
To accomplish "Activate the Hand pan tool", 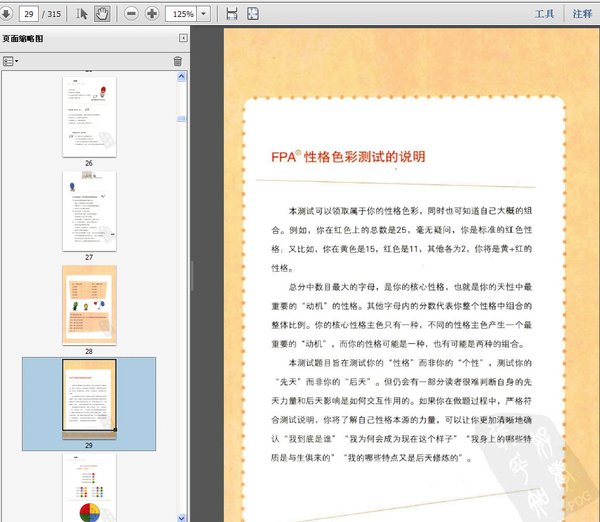I will tap(101, 14).
